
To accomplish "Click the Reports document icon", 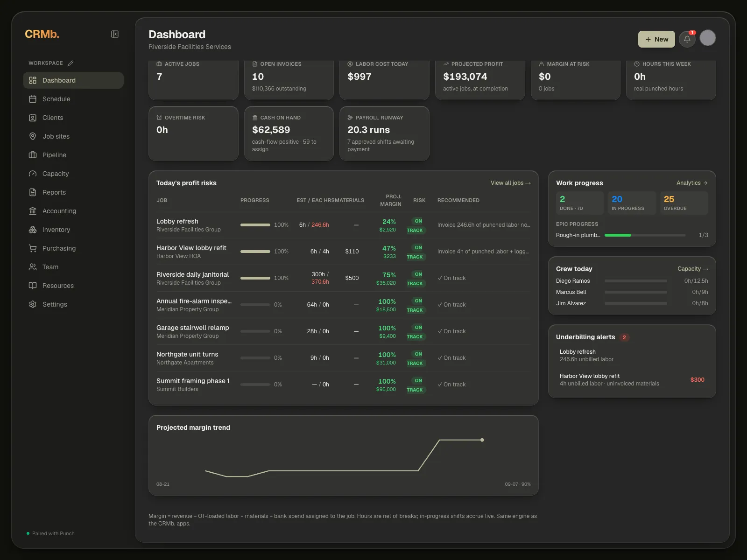I will 33,192.
